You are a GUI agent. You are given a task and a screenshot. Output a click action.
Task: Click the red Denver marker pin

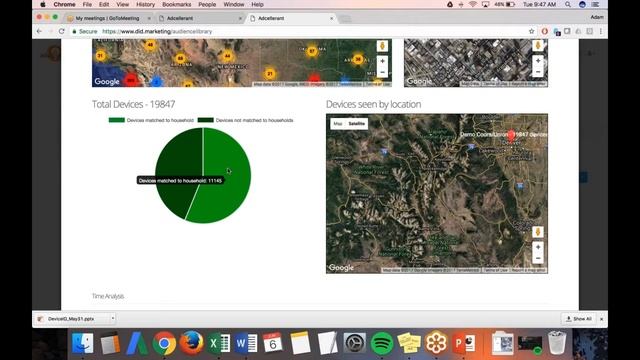click(511, 136)
